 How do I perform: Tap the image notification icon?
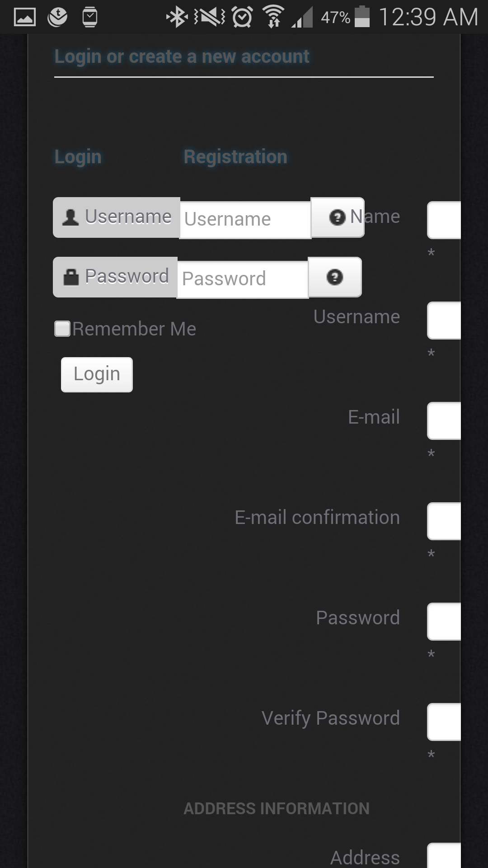24,17
